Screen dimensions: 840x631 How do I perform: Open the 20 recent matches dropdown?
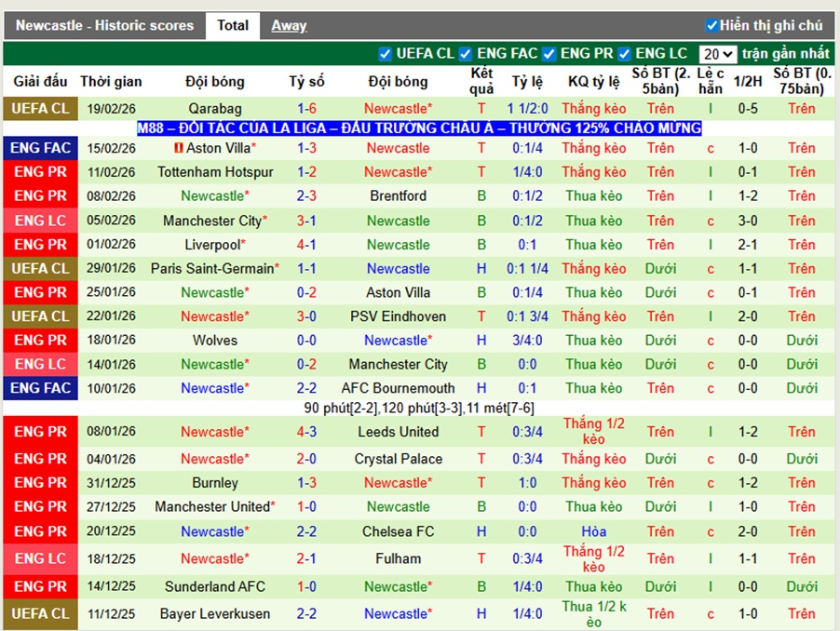718,54
